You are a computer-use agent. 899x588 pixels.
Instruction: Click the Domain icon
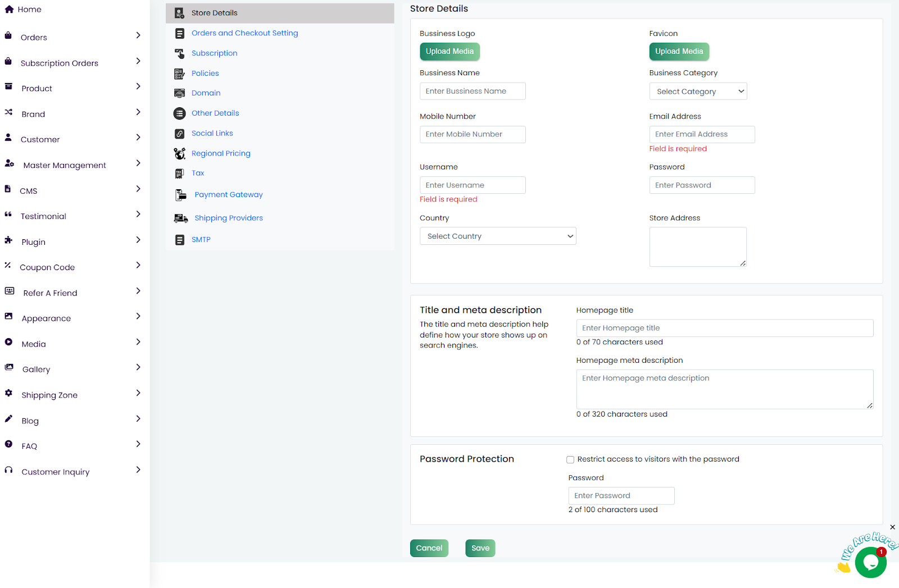pos(179,93)
